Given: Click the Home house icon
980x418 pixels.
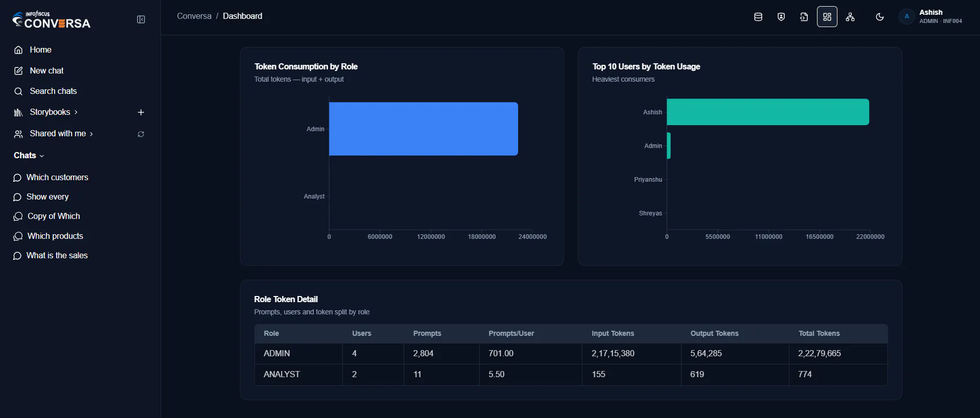Looking at the screenshot, I should (x=18, y=50).
